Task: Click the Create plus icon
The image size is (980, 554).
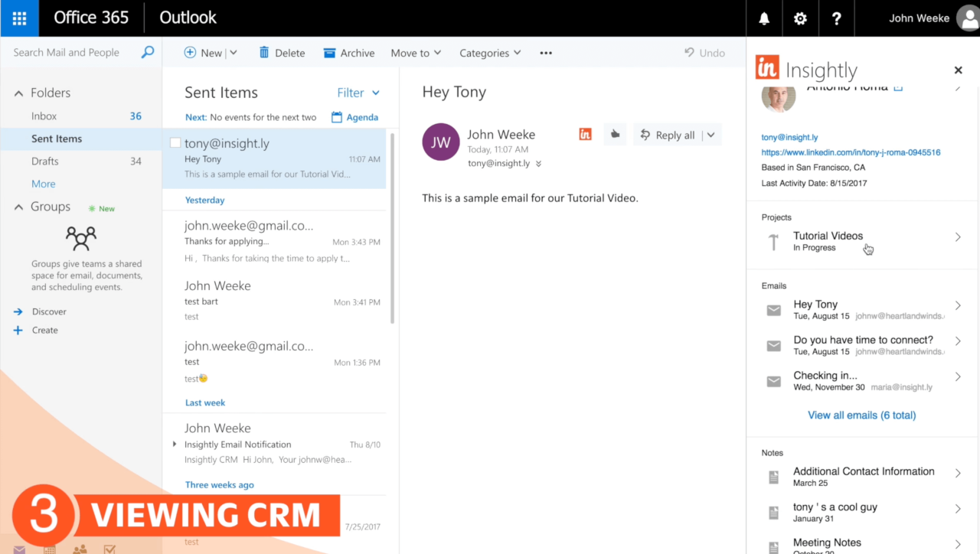Action: click(18, 331)
